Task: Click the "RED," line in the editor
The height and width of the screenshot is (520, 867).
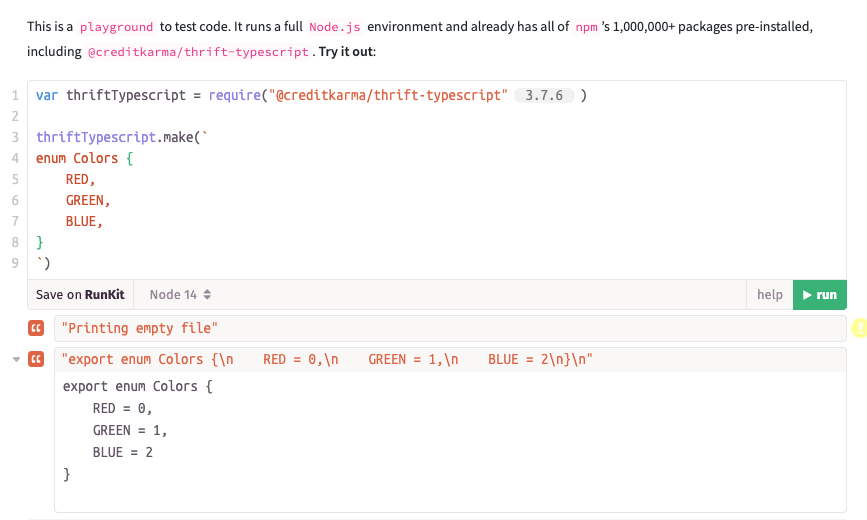Action: (x=80, y=179)
